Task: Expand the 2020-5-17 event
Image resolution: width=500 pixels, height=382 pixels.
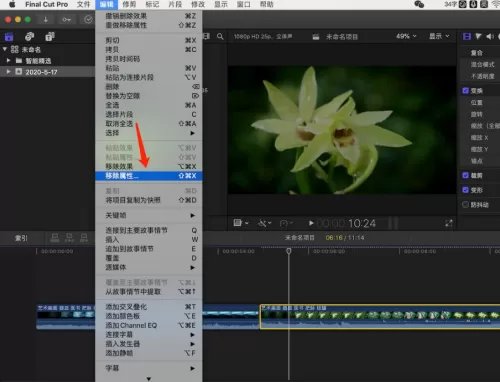Action: pyautogui.click(x=9, y=72)
